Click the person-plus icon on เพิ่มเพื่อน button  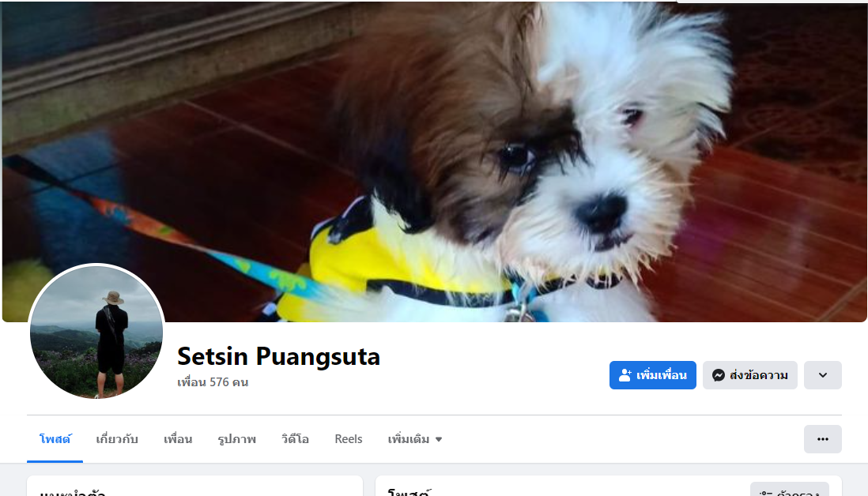click(625, 375)
